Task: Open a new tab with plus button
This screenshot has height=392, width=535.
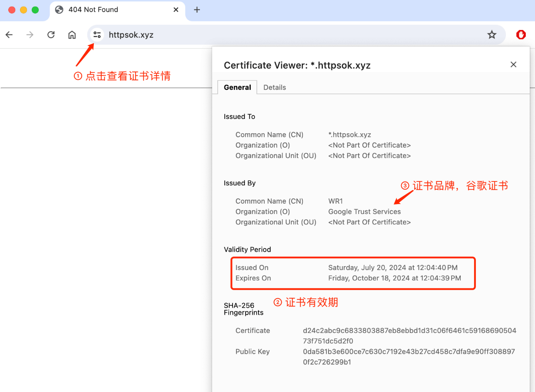Action: click(x=197, y=10)
